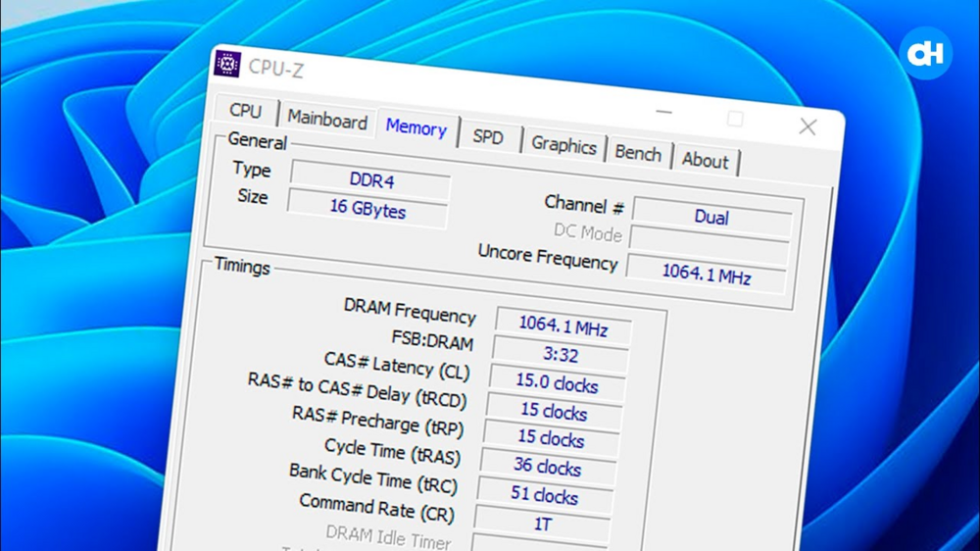
Task: Close the CPU-Z window
Action: point(808,126)
